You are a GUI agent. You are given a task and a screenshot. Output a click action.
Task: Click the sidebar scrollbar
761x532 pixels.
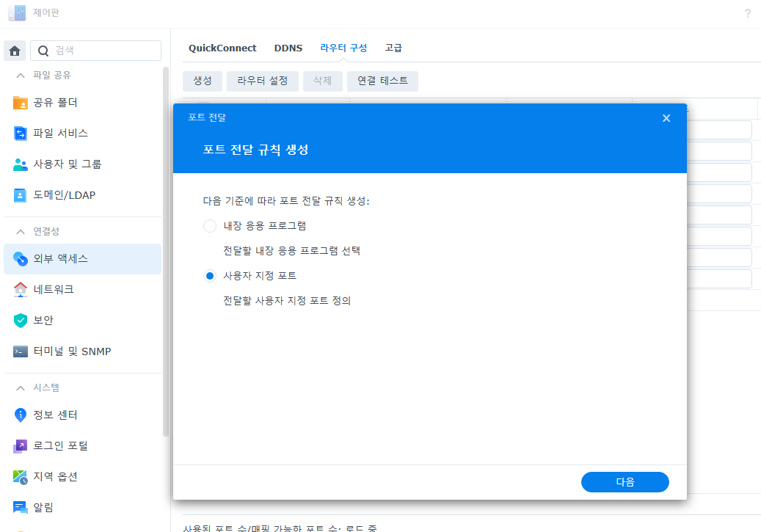tap(166, 252)
